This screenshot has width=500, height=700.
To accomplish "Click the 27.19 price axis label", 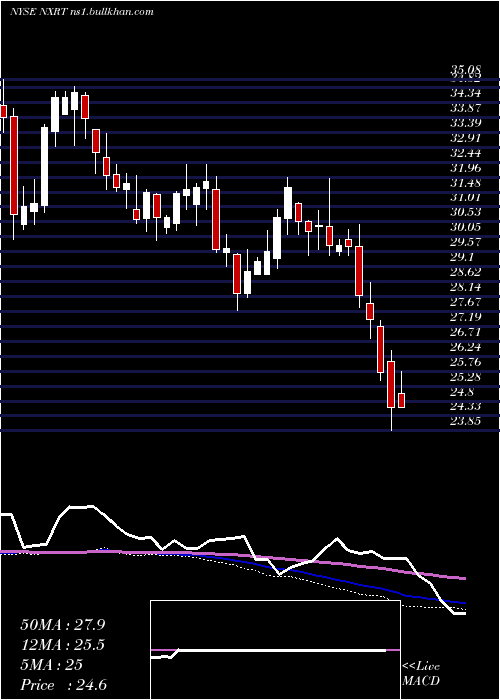I will [466, 317].
